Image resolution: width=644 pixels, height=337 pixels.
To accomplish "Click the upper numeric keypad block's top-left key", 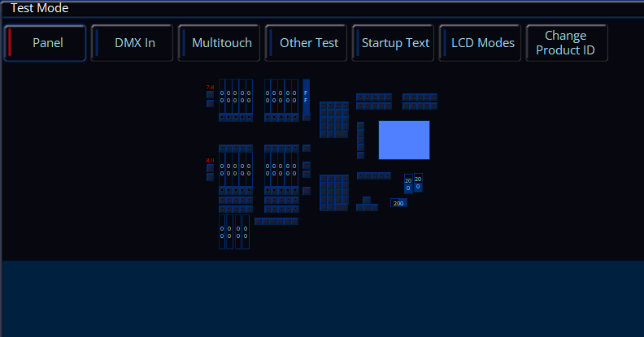I will pos(324,106).
